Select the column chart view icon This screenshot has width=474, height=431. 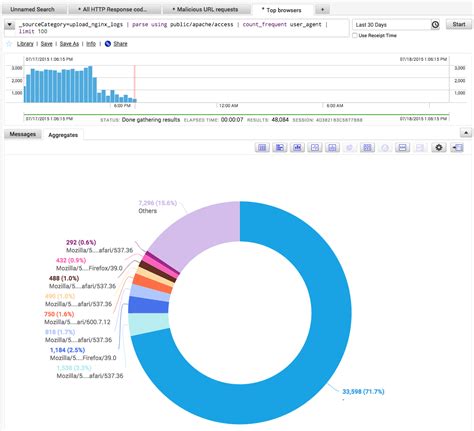(297, 147)
